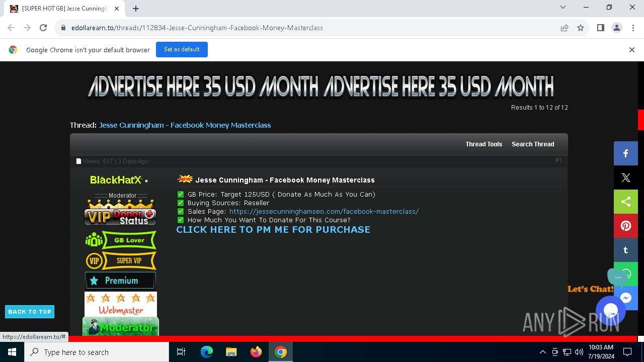Click Set as default button

[x=182, y=49]
